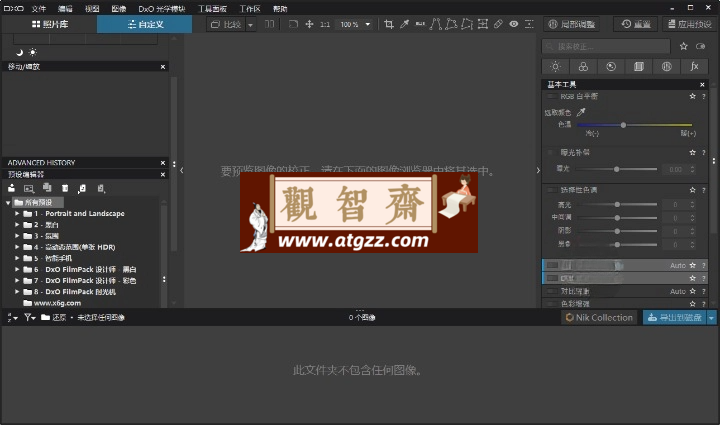The image size is (720, 425).
Task: Enable the 色彩增强 correction toggle
Action: point(551,303)
